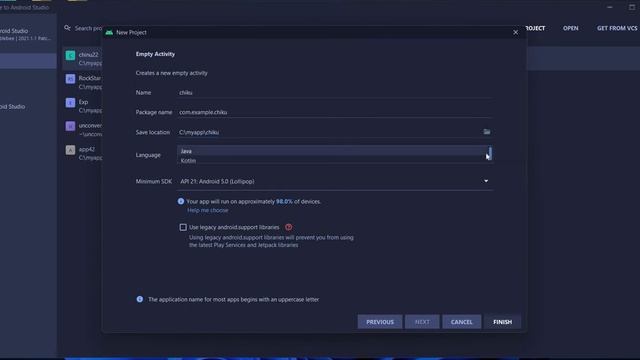Image resolution: width=640 pixels, height=360 pixels.
Task: Expand the Minimum SDK dropdown arrow
Action: tap(486, 181)
